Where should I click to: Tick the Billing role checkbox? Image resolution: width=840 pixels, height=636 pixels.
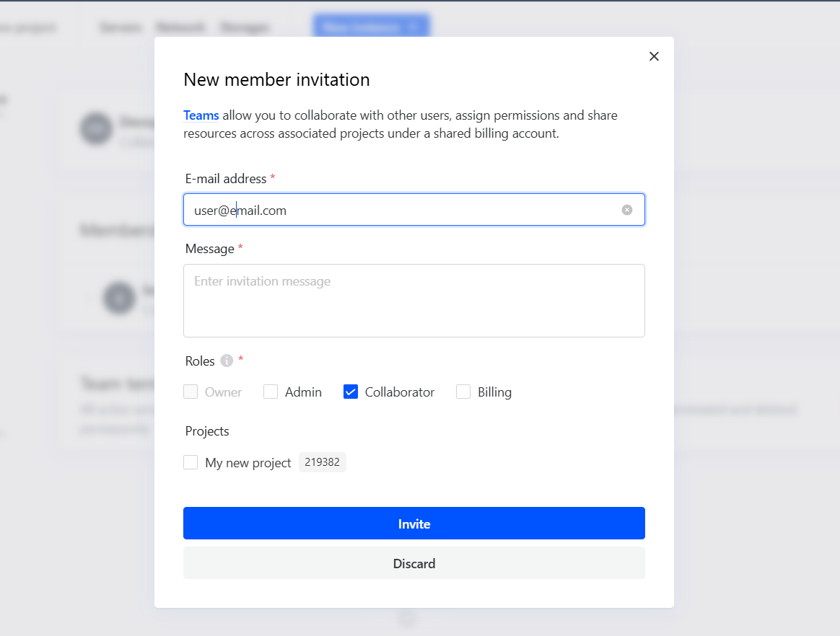tap(463, 392)
